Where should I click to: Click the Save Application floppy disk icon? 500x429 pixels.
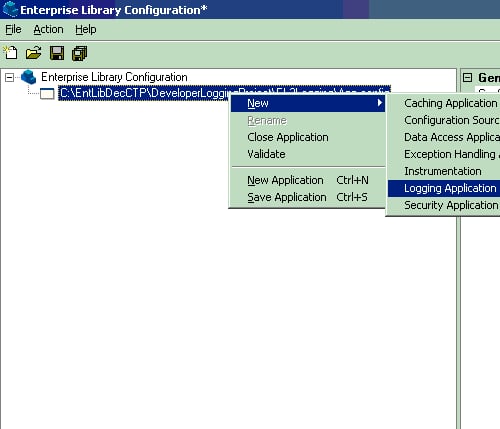click(x=57, y=53)
